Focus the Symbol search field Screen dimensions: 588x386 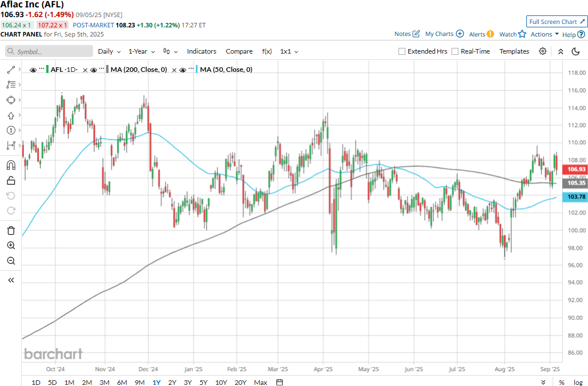pos(49,51)
